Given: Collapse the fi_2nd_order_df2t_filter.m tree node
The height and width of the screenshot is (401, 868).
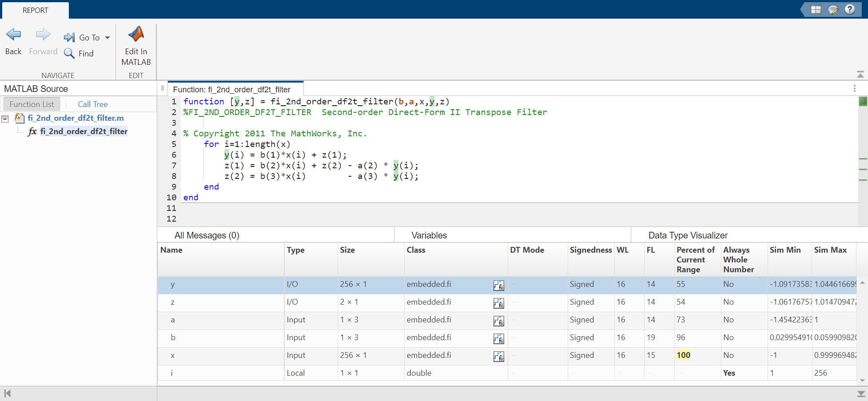Looking at the screenshot, I should (5, 119).
